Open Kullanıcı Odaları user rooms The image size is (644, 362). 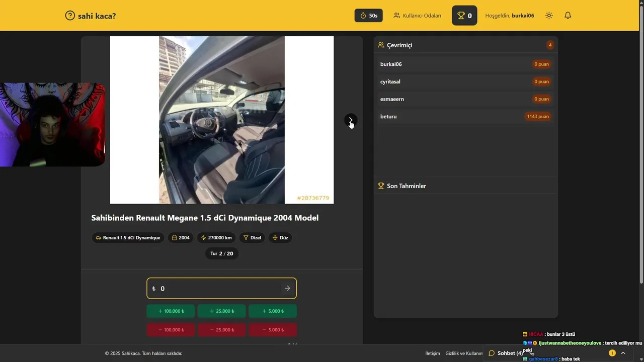[x=417, y=16]
